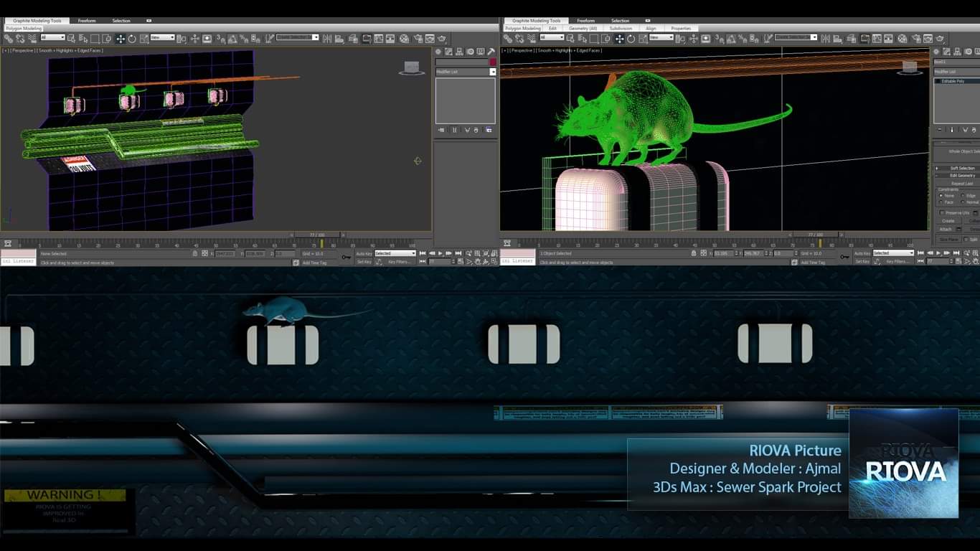
Task: Click Select and Link icon in right window
Action: (507, 38)
